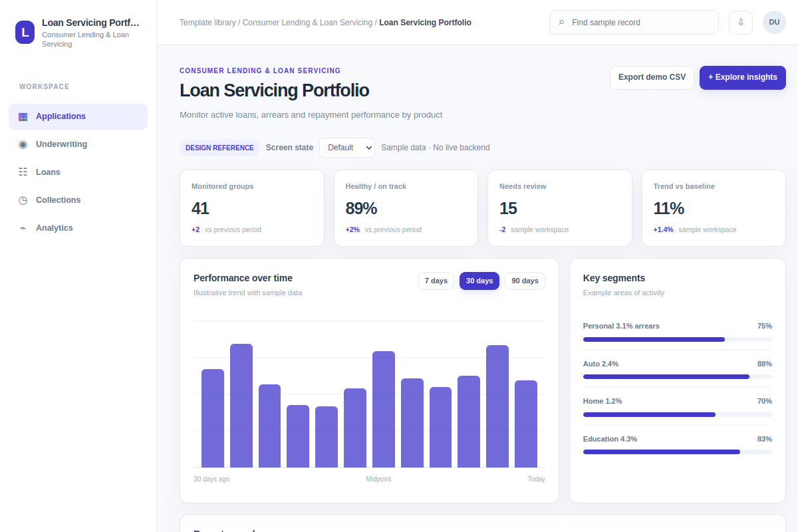Click the DESIGN REFERENCE badge
This screenshot has width=798, height=532.
(219, 148)
